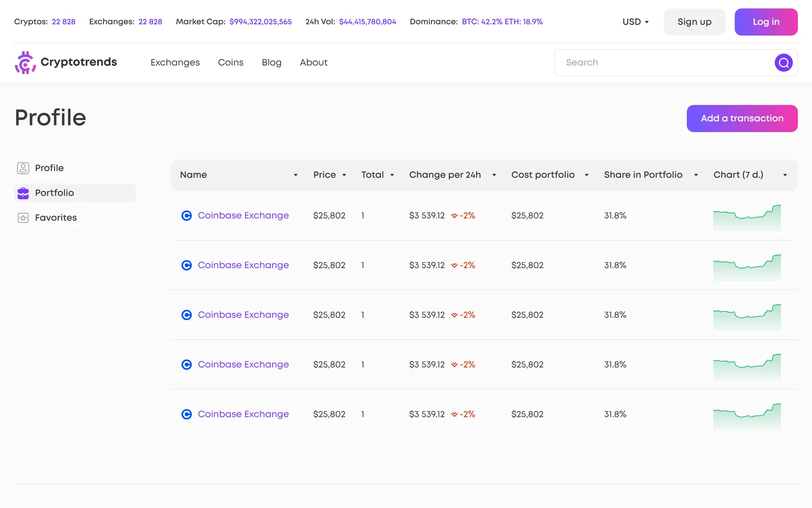The height and width of the screenshot is (508, 812).
Task: Click the Add a transaction button
Action: (742, 118)
